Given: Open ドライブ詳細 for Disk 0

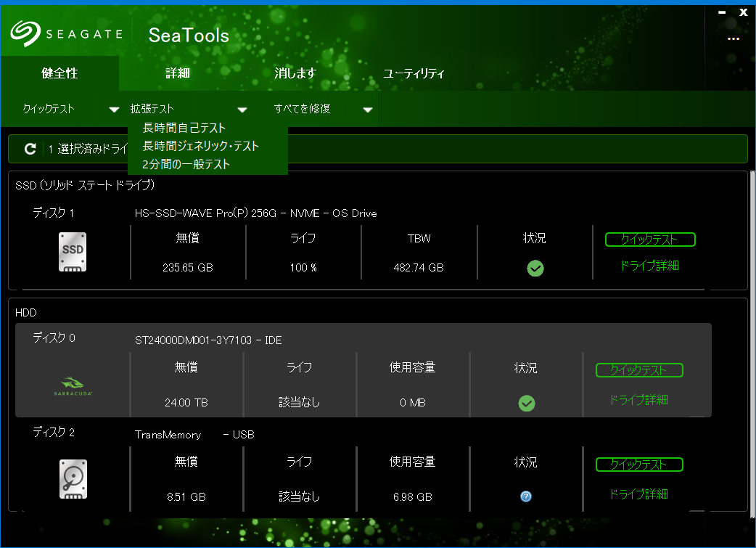Looking at the screenshot, I should [638, 400].
